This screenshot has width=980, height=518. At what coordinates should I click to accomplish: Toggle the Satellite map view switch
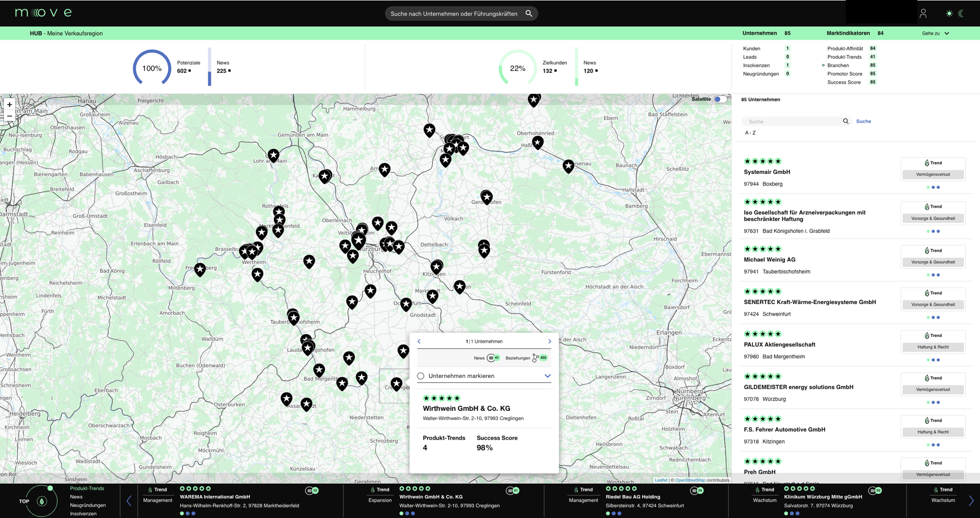click(x=720, y=99)
